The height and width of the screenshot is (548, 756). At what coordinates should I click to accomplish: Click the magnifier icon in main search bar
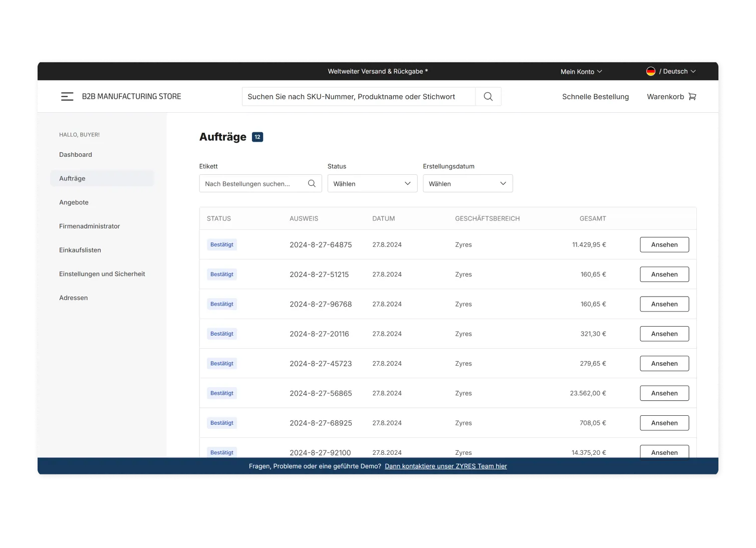488,97
